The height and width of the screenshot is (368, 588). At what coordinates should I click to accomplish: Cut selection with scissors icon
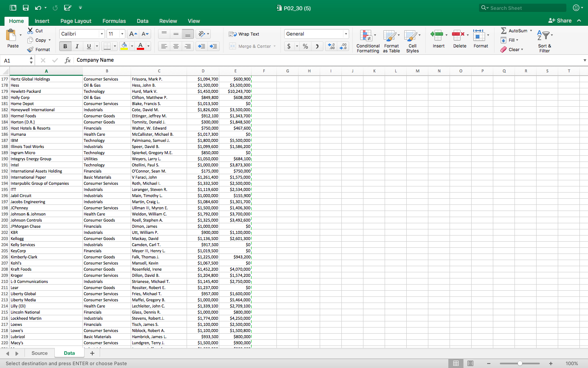click(30, 31)
